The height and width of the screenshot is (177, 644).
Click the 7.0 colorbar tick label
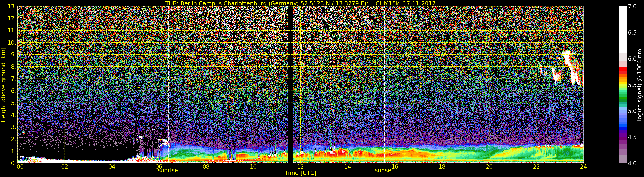click(x=632, y=6)
